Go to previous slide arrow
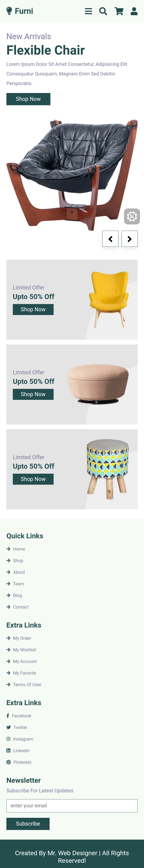The width and height of the screenshot is (144, 868). (x=110, y=239)
